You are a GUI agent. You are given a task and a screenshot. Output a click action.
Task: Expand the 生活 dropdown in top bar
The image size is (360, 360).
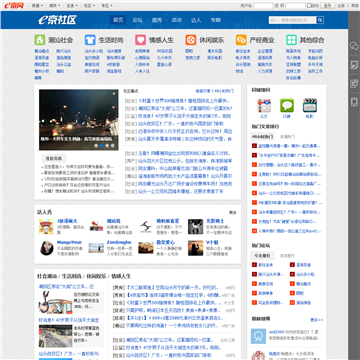click(72, 6)
